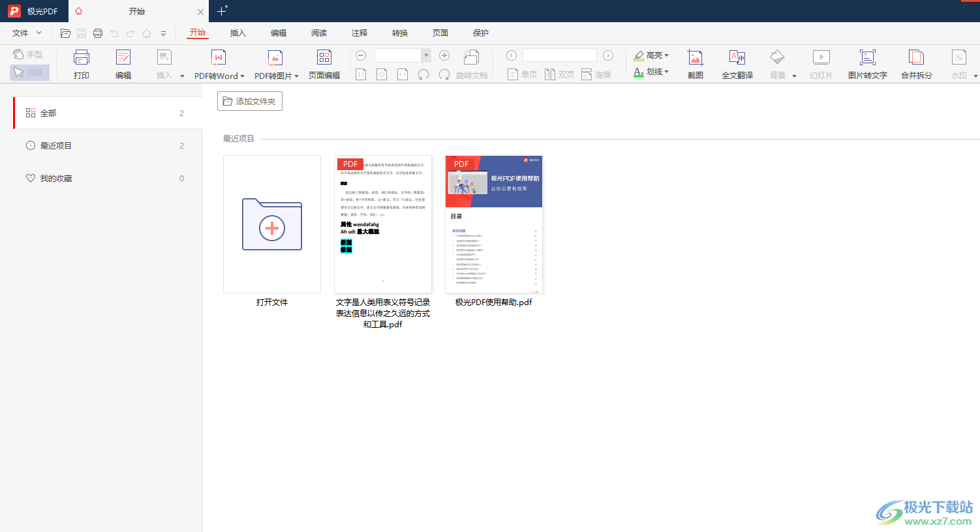Click the 水印 watermark icon
The width and height of the screenshot is (980, 532).
coord(958,57)
